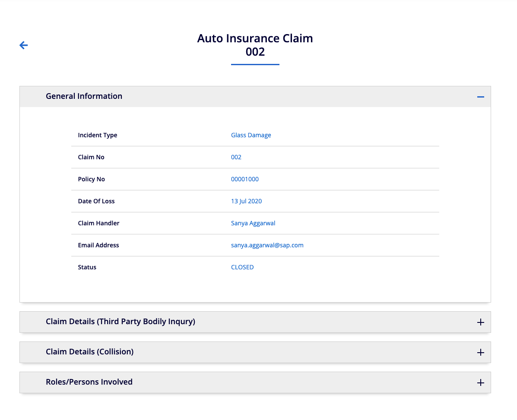Click plus icon for Roles/Persons Involved
Image resolution: width=517 pixels, height=420 pixels.
click(480, 382)
